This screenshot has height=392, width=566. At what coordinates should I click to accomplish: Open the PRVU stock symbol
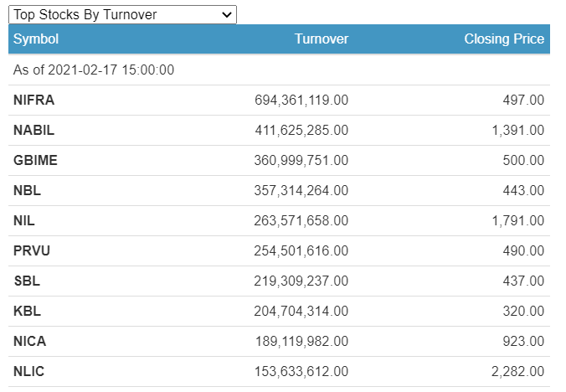33,250
